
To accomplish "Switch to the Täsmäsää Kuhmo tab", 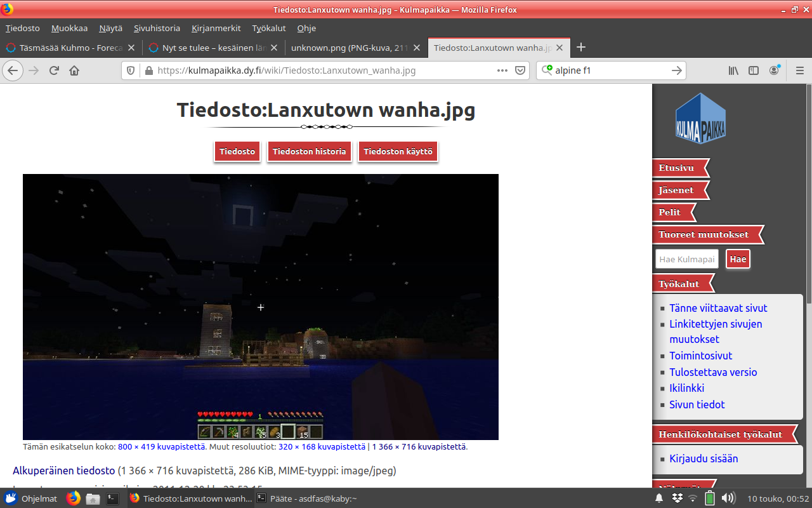I will (70, 48).
